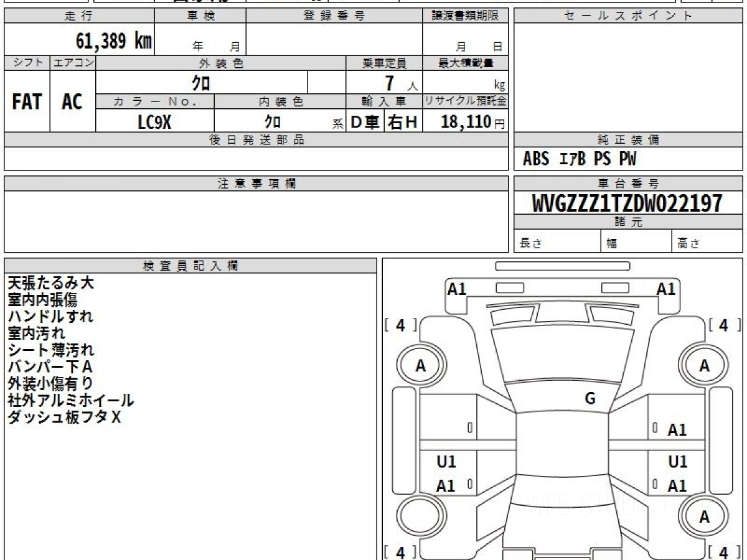Click the 後日発送部品 header
Viewport: 747px width, 560px height.
coord(256,140)
